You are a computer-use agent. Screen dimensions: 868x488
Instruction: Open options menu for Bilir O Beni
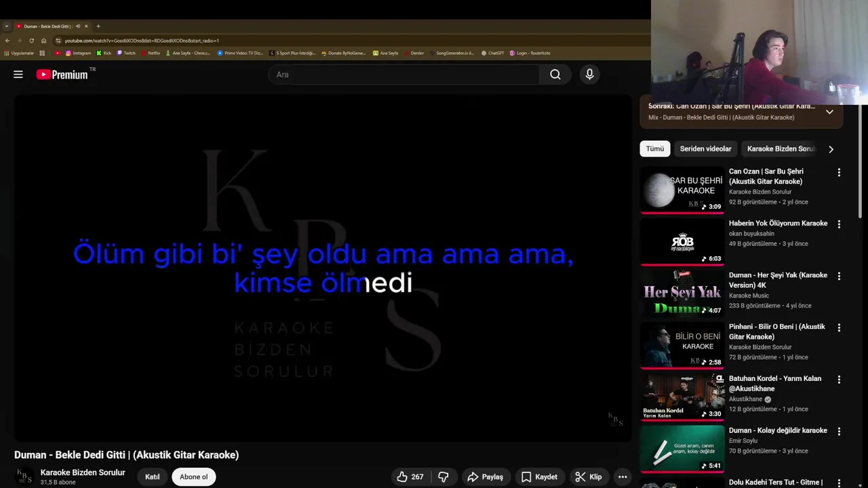tap(839, 328)
